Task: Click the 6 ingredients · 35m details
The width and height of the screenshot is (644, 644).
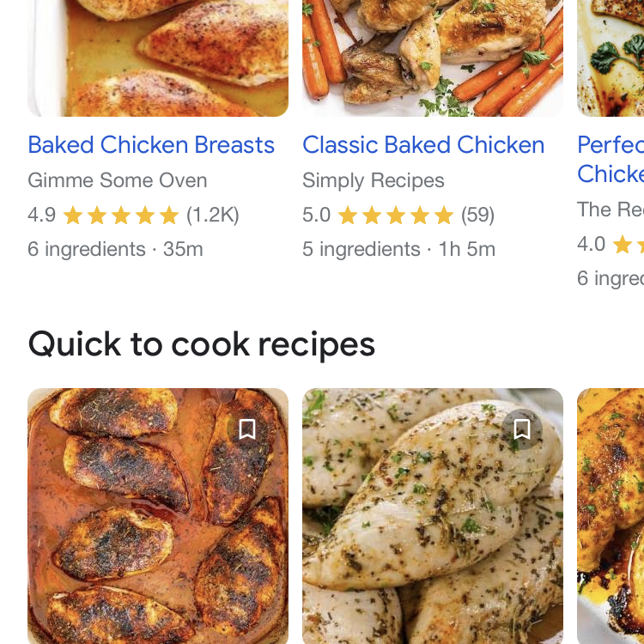Action: point(115,249)
